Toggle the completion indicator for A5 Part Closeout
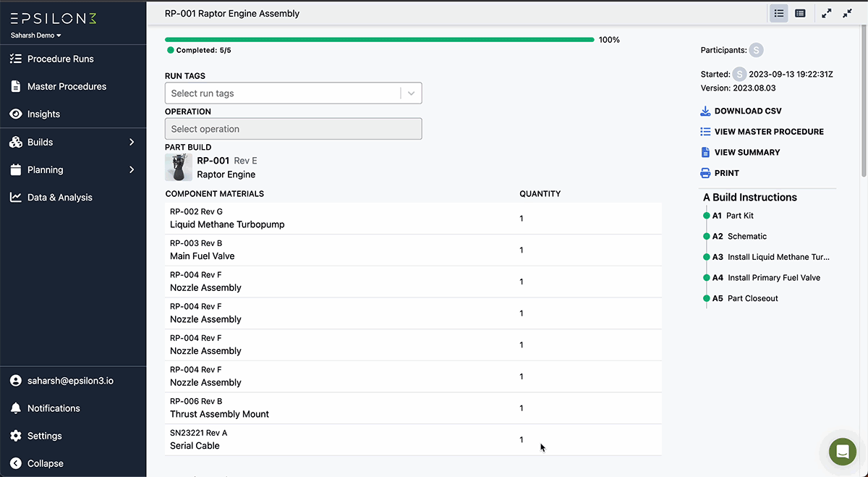Image resolution: width=868 pixels, height=477 pixels. [x=706, y=297]
